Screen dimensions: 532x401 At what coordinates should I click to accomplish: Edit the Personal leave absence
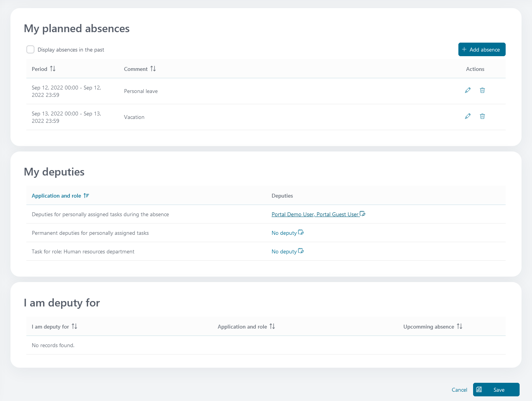pyautogui.click(x=468, y=90)
